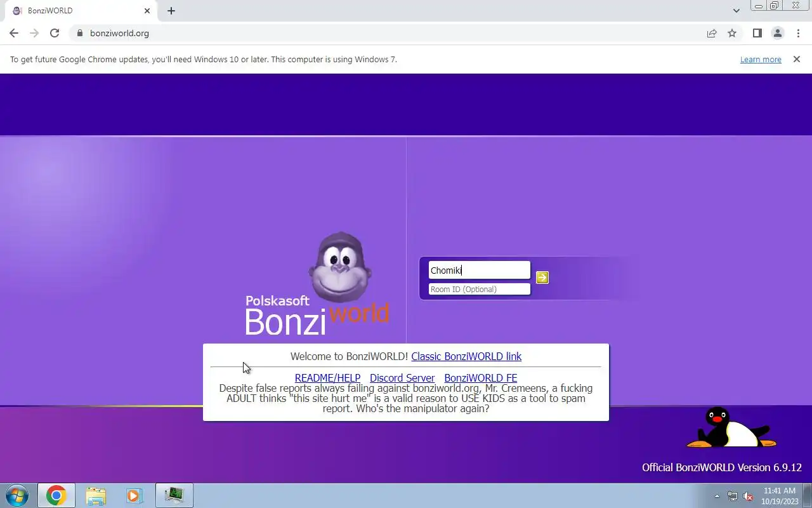Screen dimensions: 812x508
Task: Click the Learn more link in update bar
Action: tap(761, 59)
